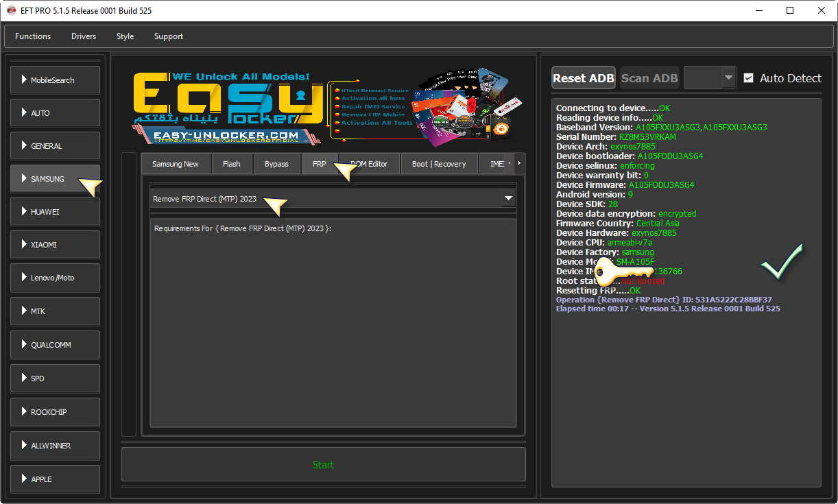This screenshot has width=838, height=504.
Task: Open the MTK chipset section
Action: click(56, 311)
